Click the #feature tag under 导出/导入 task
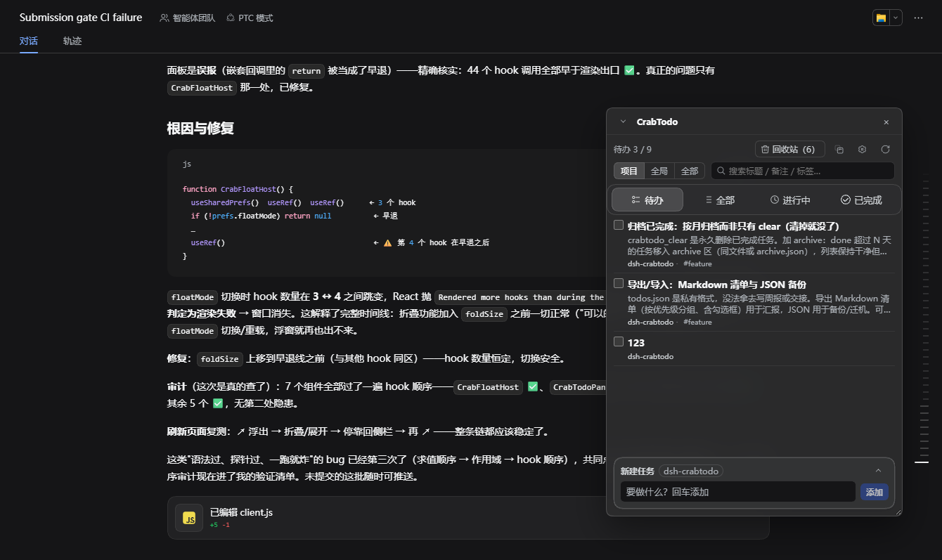Viewport: 942px width, 560px height. [697, 322]
